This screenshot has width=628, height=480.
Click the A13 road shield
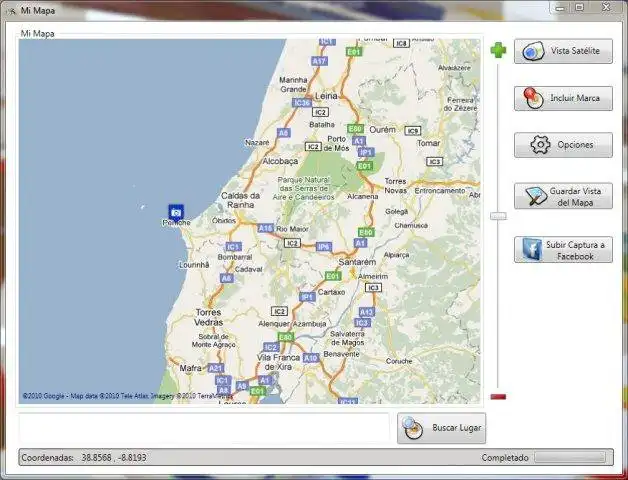click(x=366, y=312)
